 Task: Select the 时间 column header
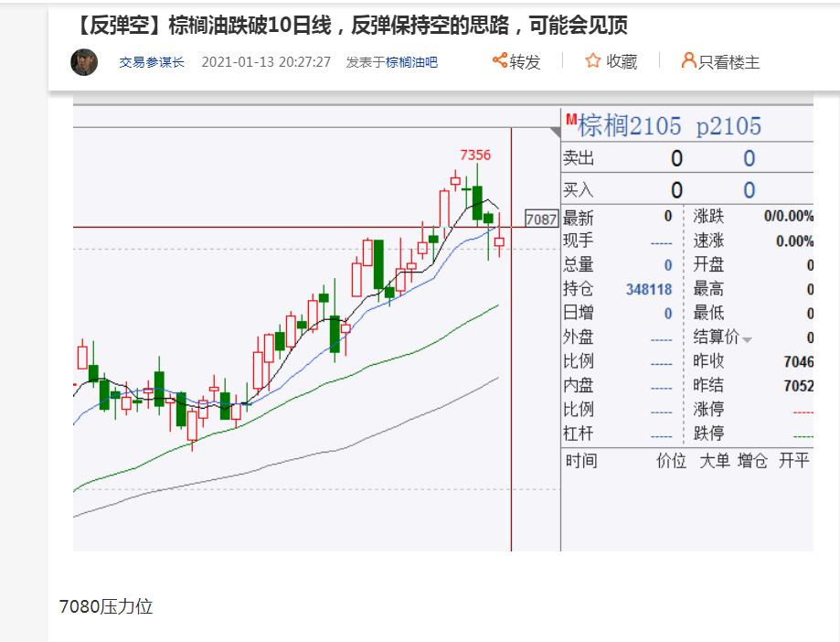[581, 461]
